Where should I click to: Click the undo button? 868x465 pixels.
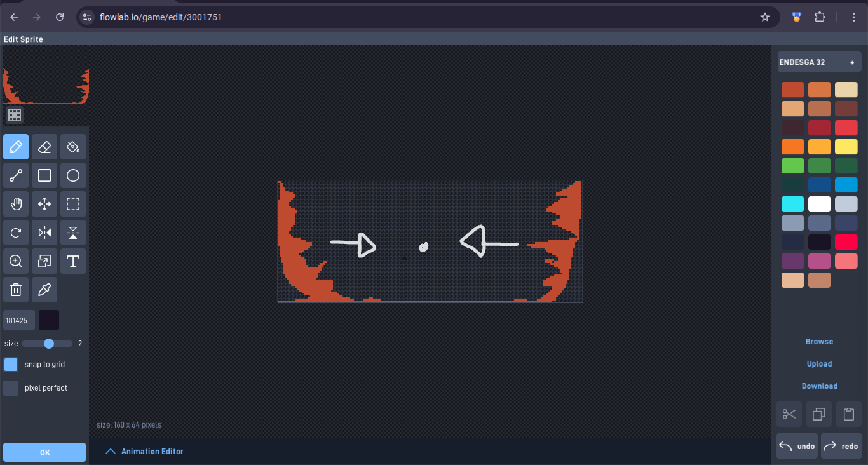797,446
